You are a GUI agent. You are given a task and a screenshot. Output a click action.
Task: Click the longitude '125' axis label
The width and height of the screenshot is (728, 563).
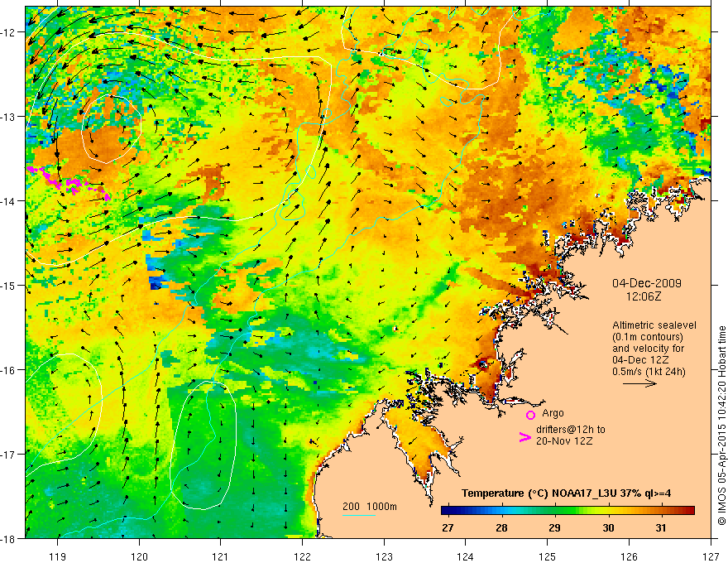(548, 556)
